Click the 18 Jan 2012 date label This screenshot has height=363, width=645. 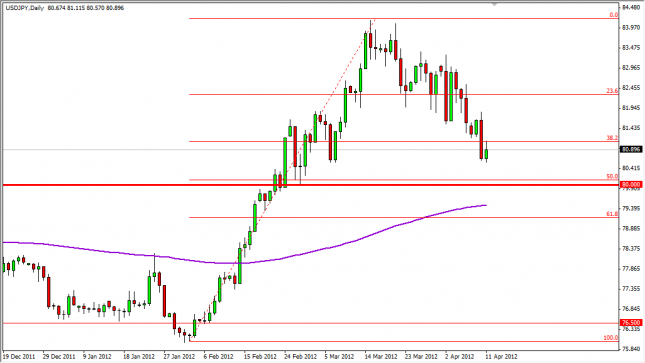(139, 356)
